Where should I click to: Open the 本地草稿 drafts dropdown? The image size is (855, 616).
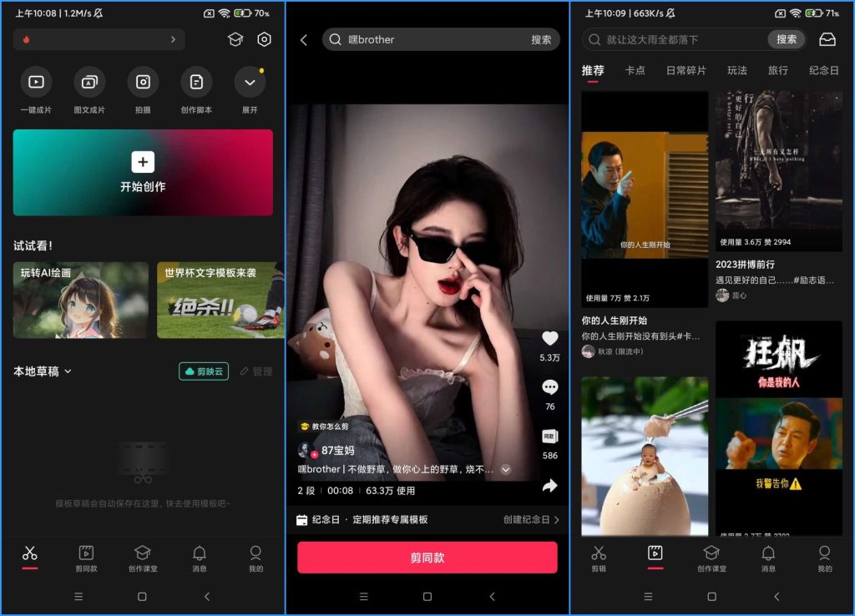click(x=48, y=371)
